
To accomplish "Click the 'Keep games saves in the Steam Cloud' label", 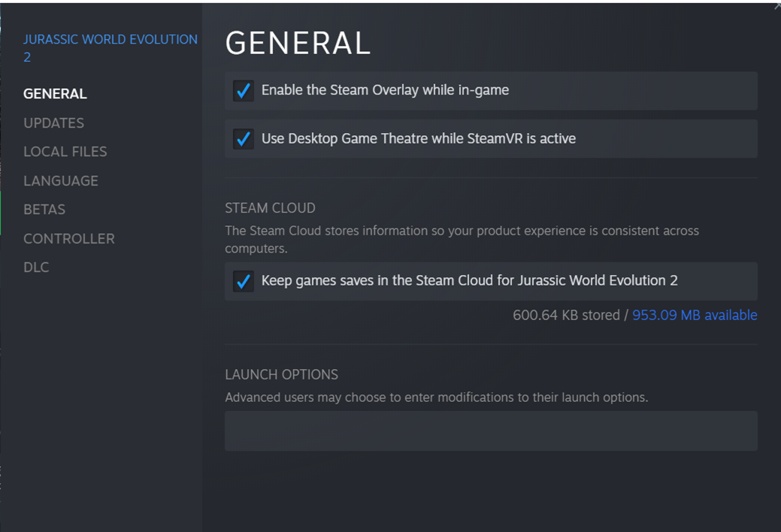I will coord(469,281).
